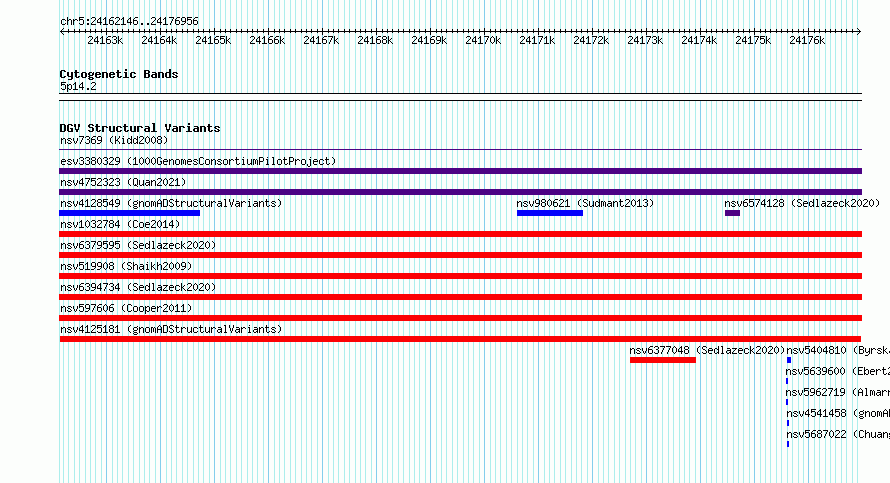Select the Cytogenetic Bands track heading
This screenshot has height=483, width=890.
click(x=119, y=74)
